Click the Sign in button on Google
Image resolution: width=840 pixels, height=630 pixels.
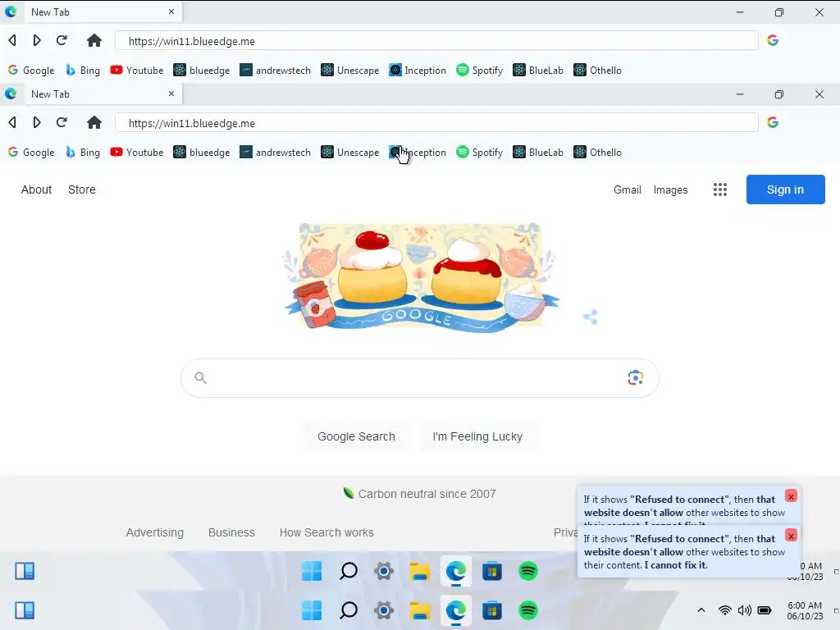click(x=785, y=189)
